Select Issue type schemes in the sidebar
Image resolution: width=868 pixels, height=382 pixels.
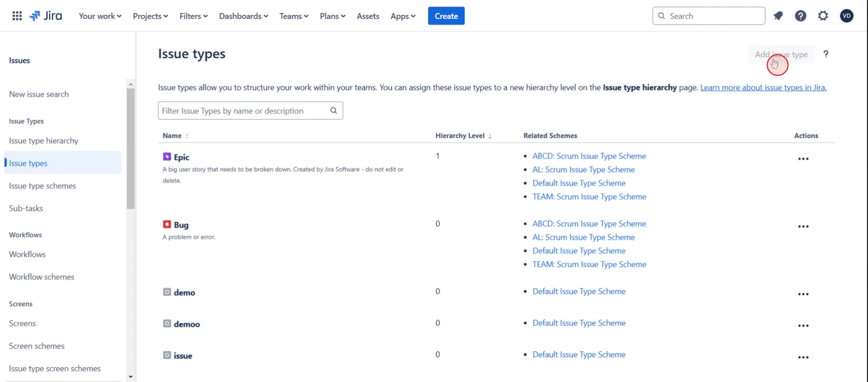[42, 186]
